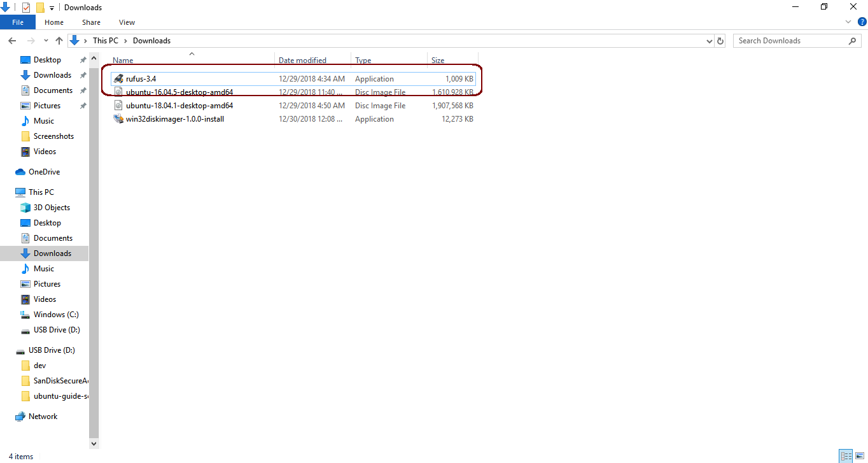The width and height of the screenshot is (868, 463).
Task: Open Videos under This PC
Action: tap(45, 299)
